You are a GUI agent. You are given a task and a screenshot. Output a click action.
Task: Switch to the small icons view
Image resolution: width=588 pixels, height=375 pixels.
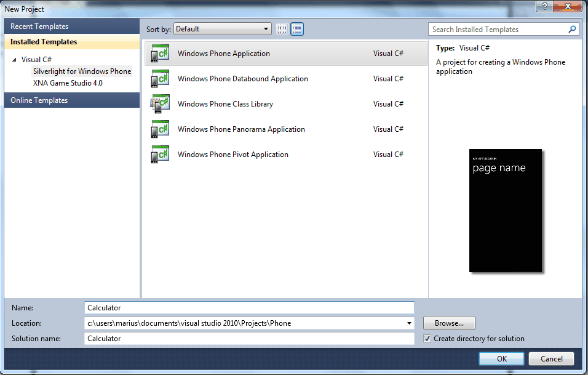pos(282,28)
